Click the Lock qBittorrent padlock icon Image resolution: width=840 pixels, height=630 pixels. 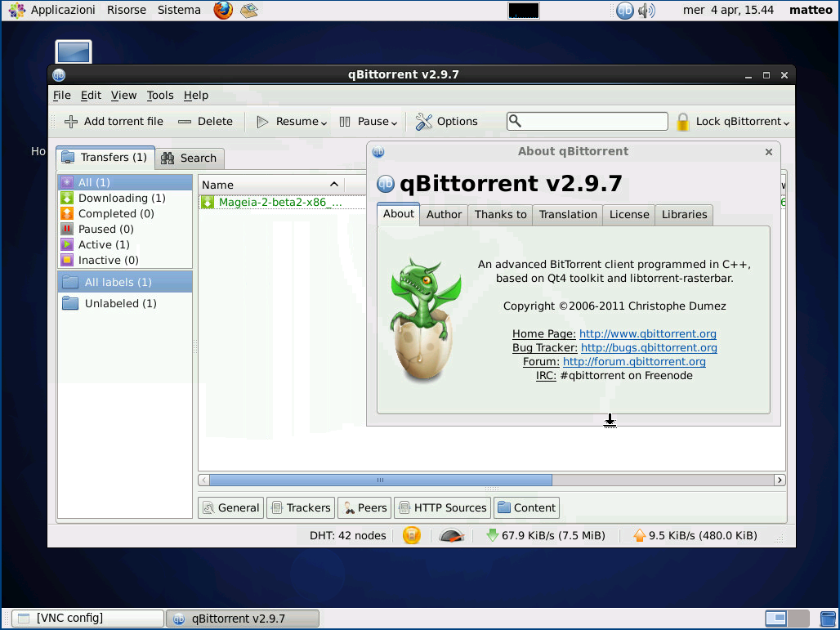(683, 122)
